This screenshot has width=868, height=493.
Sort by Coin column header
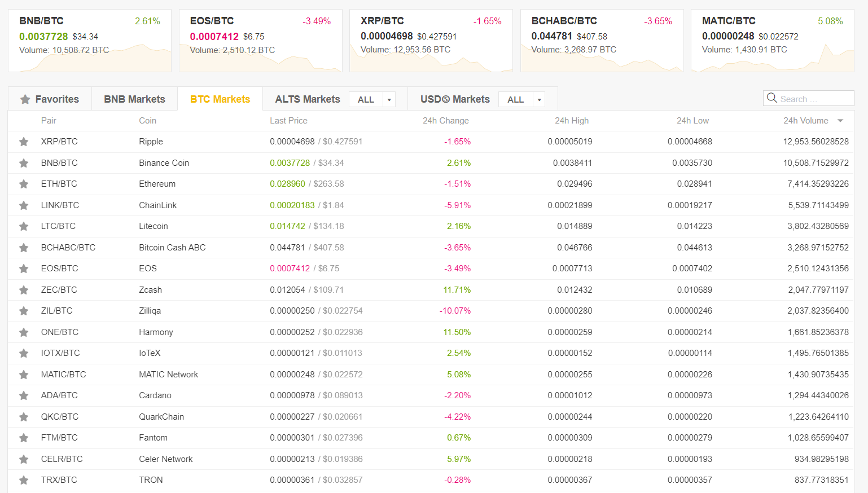pos(148,121)
